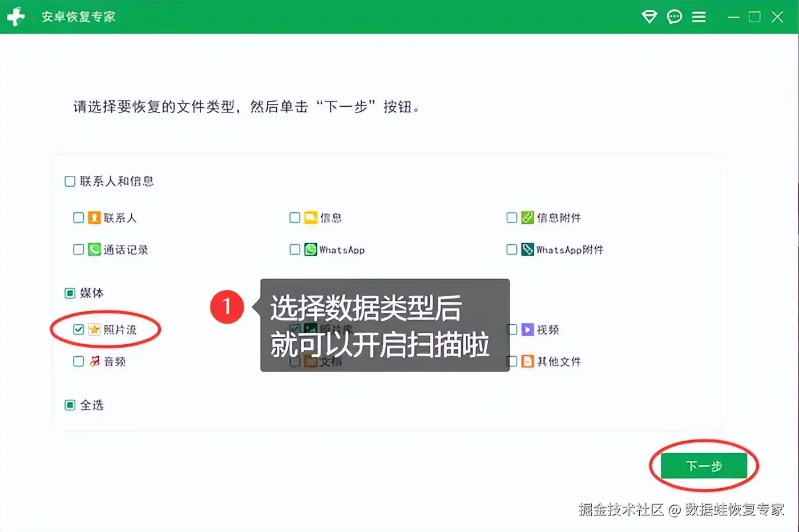Check the WhatsApp checkbox
Viewport: 799px width, 532px height.
tap(294, 249)
